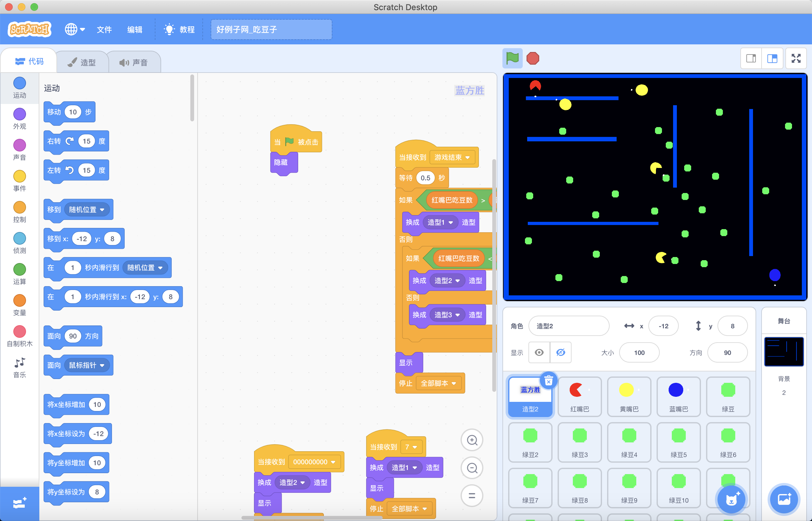The height and width of the screenshot is (521, 812).
Task: Reset workspace zoom to default
Action: click(x=472, y=496)
